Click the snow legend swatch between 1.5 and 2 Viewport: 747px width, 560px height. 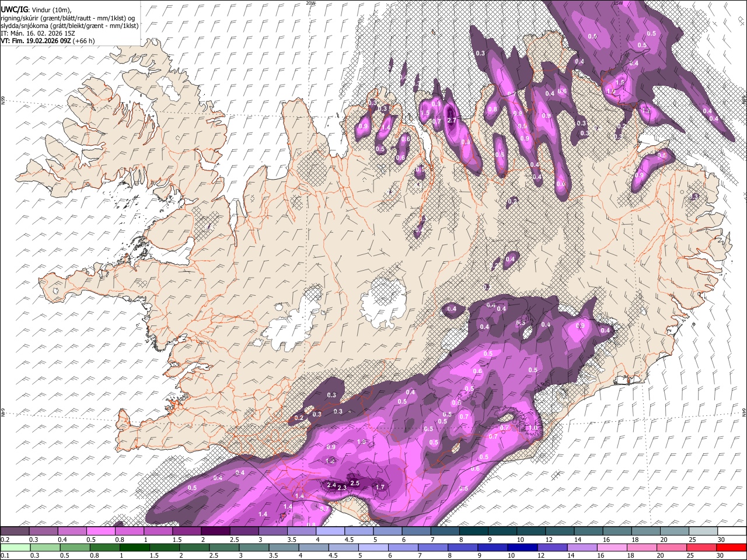186,531
